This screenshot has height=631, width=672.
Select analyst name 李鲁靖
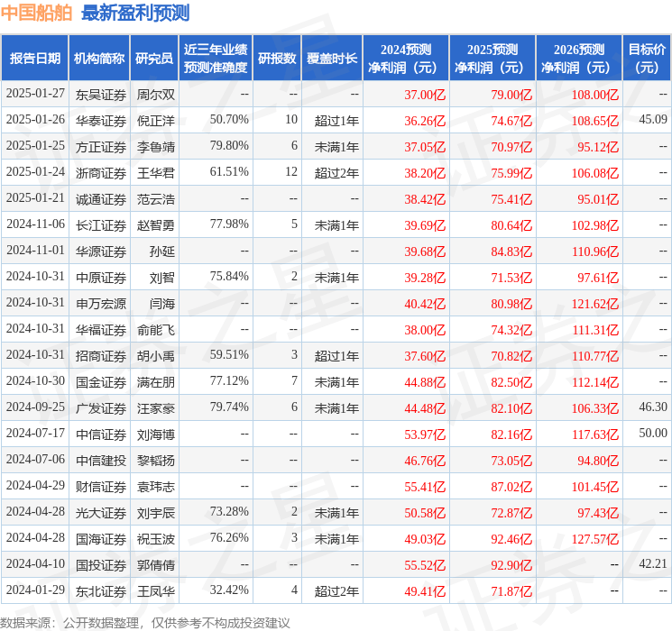156,147
